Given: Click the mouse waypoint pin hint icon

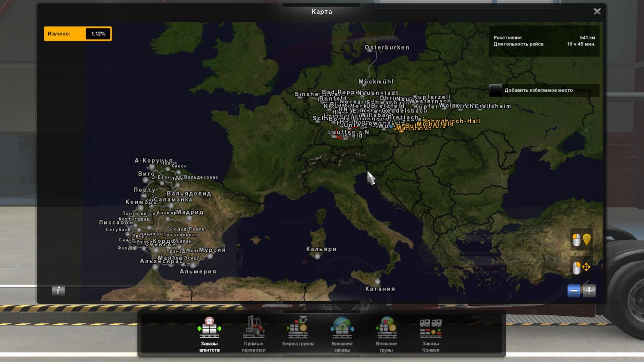Looking at the screenshot, I should [581, 240].
